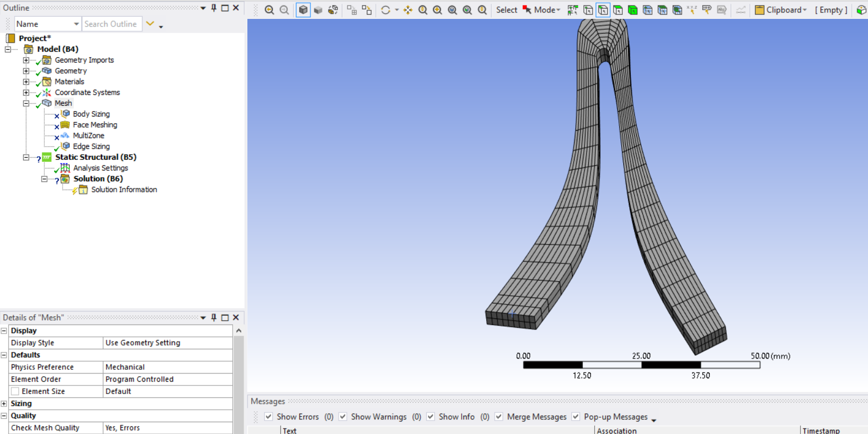
Task: Select Solution Information in the tree
Action: click(124, 189)
